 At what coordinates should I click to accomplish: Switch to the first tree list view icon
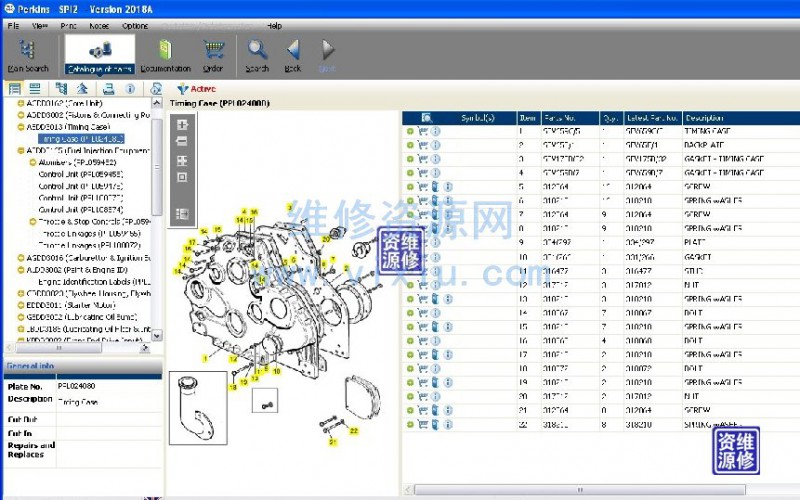tap(14, 89)
